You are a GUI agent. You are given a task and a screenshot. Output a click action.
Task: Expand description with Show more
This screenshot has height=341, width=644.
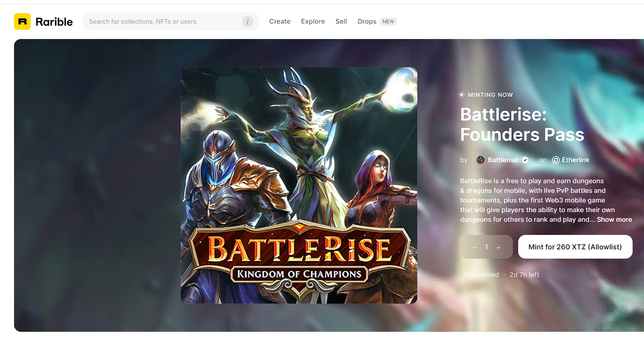[x=614, y=220]
